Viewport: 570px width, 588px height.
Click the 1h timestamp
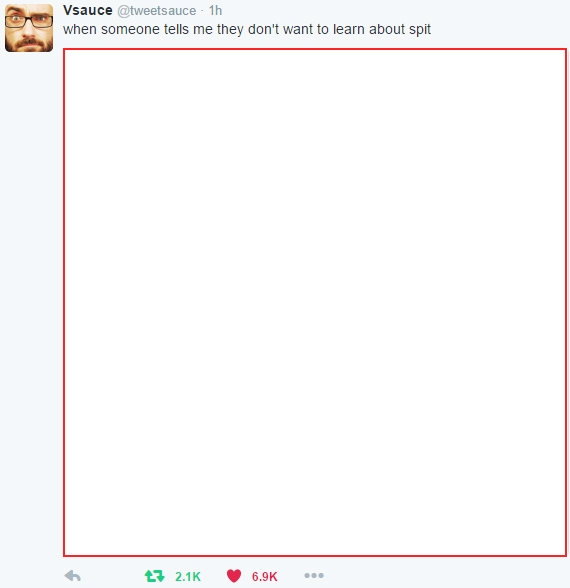click(x=215, y=10)
